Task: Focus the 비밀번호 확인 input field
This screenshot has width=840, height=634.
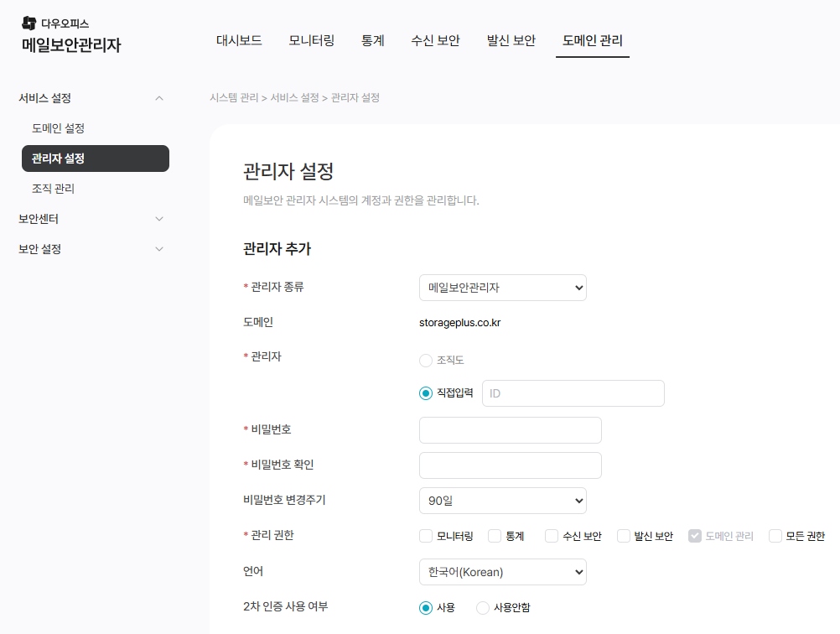Action: click(510, 465)
